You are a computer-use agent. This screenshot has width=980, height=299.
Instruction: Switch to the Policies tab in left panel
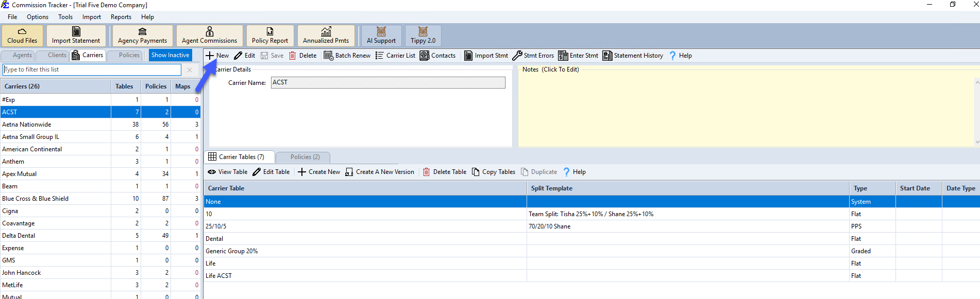tap(125, 55)
